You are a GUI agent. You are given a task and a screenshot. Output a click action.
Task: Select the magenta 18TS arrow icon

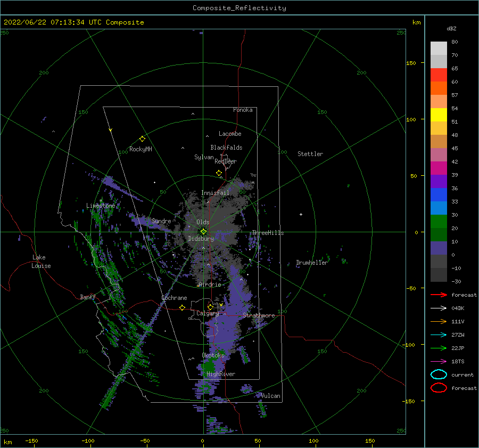pyautogui.click(x=439, y=362)
